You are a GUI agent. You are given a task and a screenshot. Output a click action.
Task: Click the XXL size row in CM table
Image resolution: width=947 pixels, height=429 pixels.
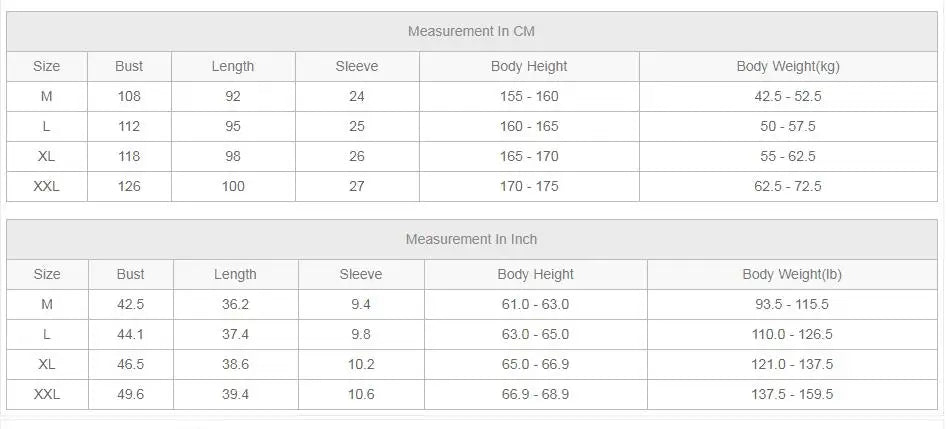pyautogui.click(x=472, y=187)
